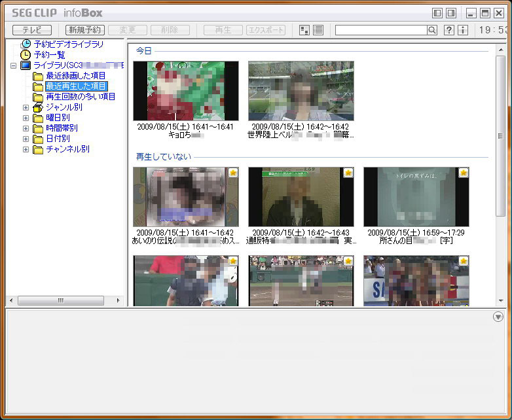Click star badge on 通販特 thumbnail

[x=348, y=173]
